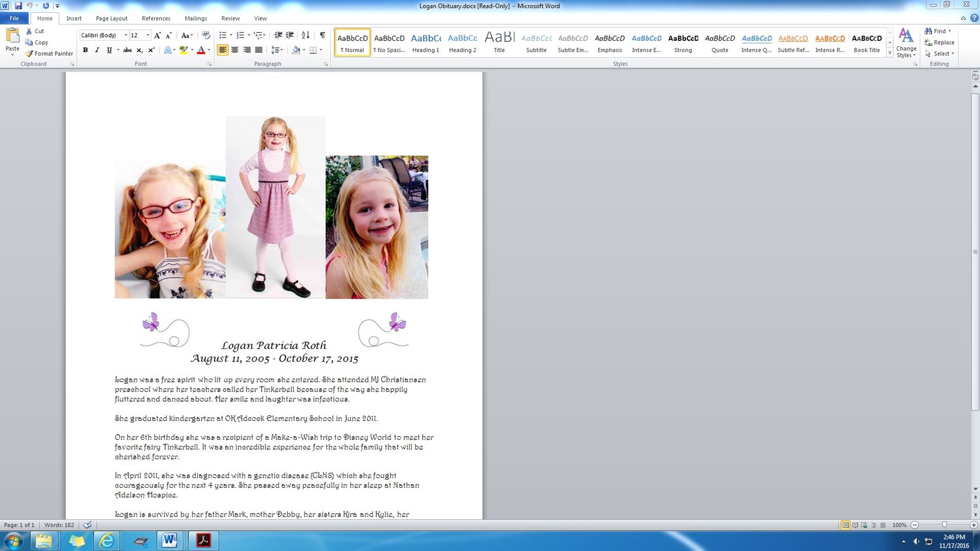Pick a font color from the swatch
Screen dimensions: 980x551
coord(202,50)
